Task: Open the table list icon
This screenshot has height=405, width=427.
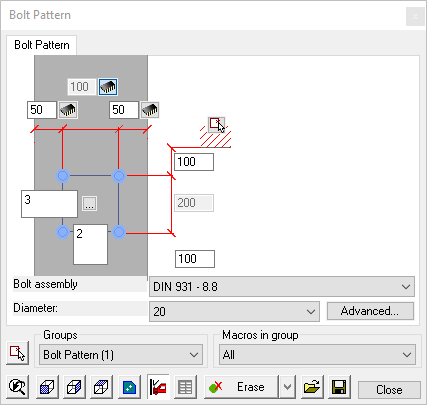Action: pos(185,387)
